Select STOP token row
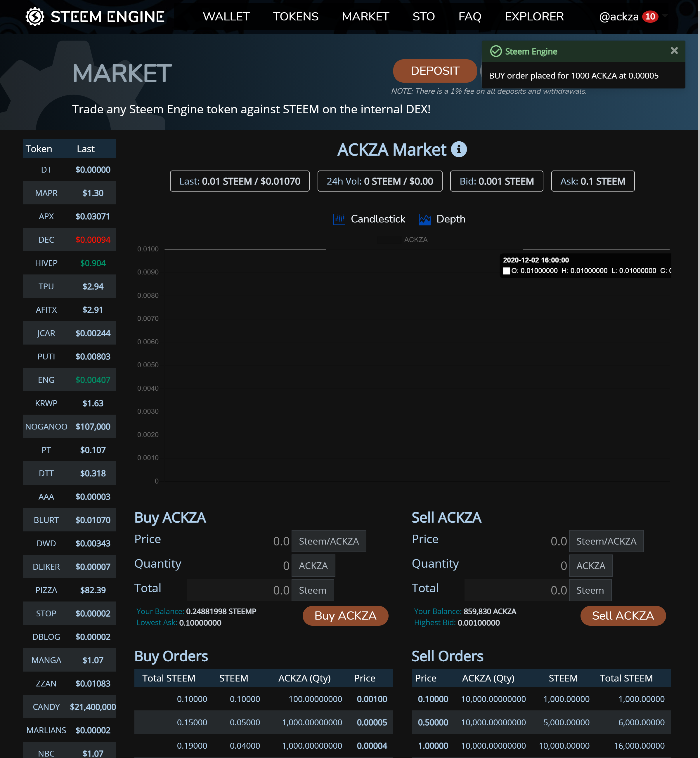The width and height of the screenshot is (700, 758). coord(69,613)
